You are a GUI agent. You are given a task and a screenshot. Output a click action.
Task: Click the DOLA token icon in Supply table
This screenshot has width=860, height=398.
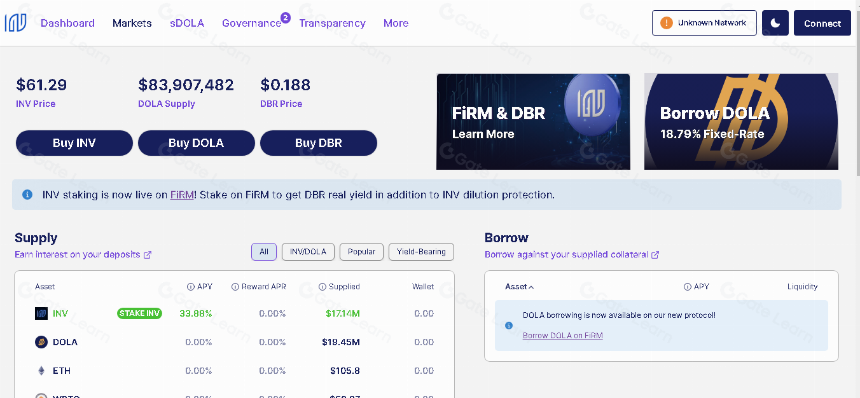[41, 342]
